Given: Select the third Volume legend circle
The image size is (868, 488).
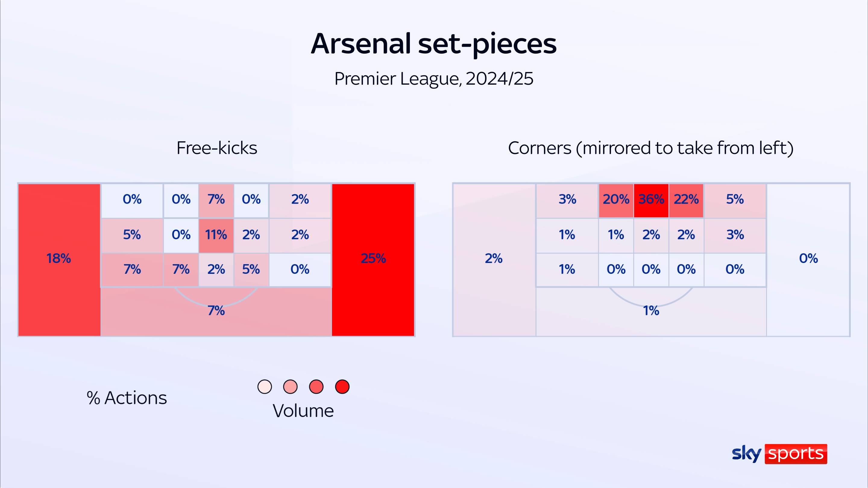Looking at the screenshot, I should [x=316, y=386].
